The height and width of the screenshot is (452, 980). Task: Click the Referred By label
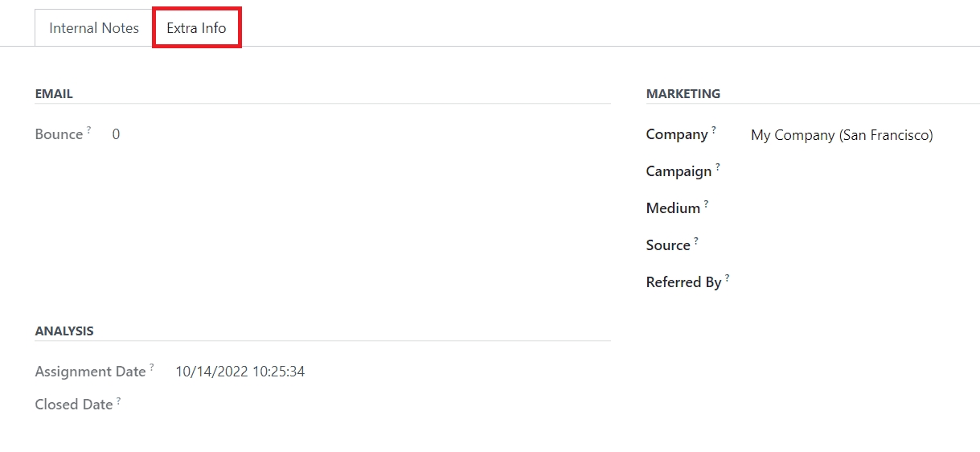coord(683,282)
